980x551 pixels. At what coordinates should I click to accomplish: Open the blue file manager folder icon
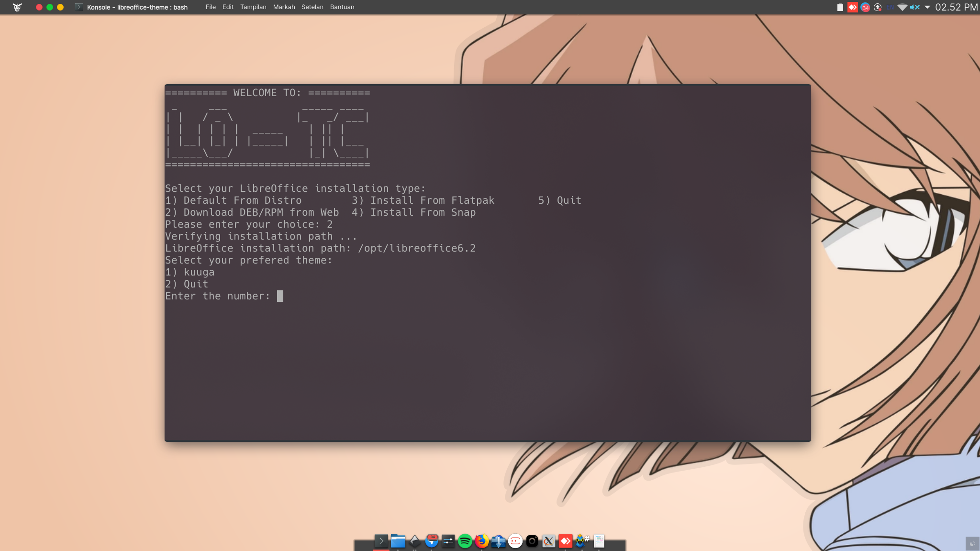398,541
